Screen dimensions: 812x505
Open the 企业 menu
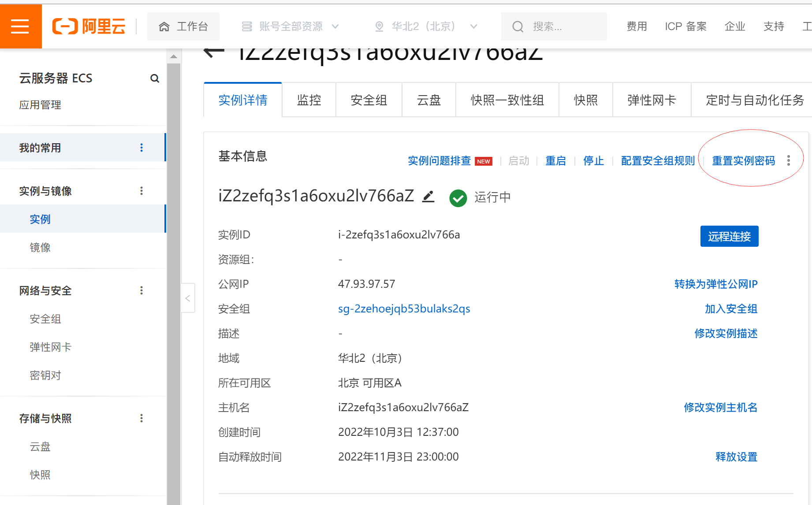pos(735,26)
